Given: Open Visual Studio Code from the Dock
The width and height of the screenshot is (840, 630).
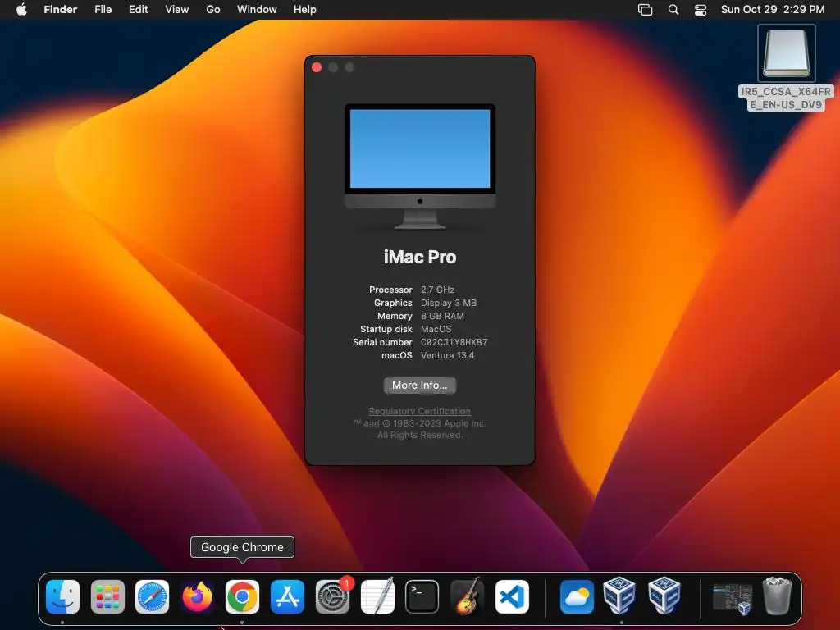Looking at the screenshot, I should click(512, 596).
